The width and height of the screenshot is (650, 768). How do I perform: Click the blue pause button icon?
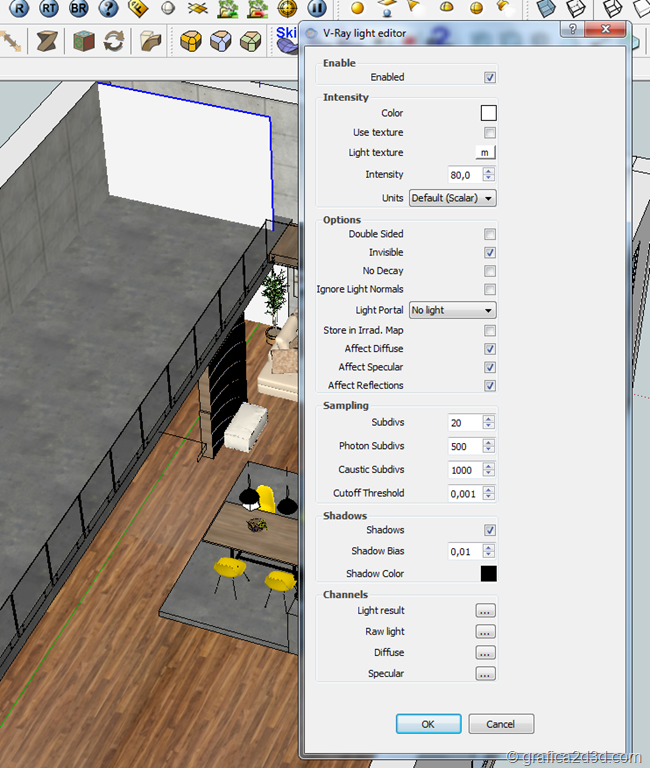[x=317, y=7]
